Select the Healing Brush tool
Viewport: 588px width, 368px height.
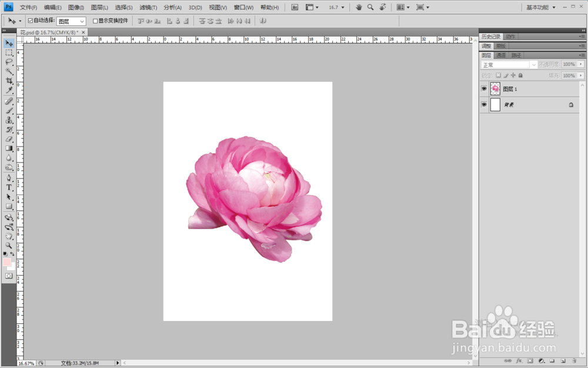9,101
